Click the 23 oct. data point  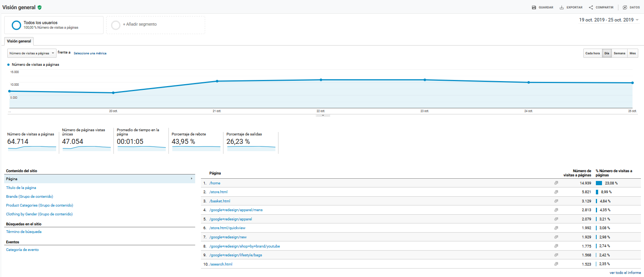pos(425,80)
